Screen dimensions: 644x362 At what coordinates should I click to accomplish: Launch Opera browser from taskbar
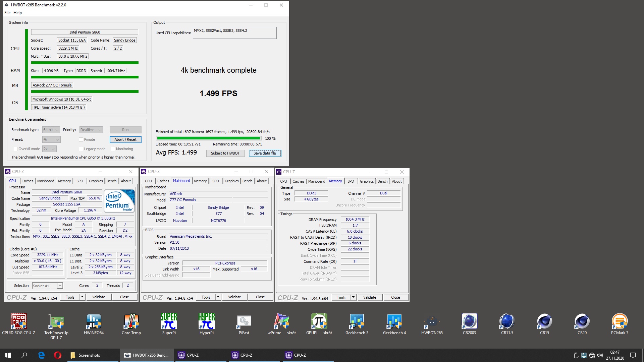57,355
